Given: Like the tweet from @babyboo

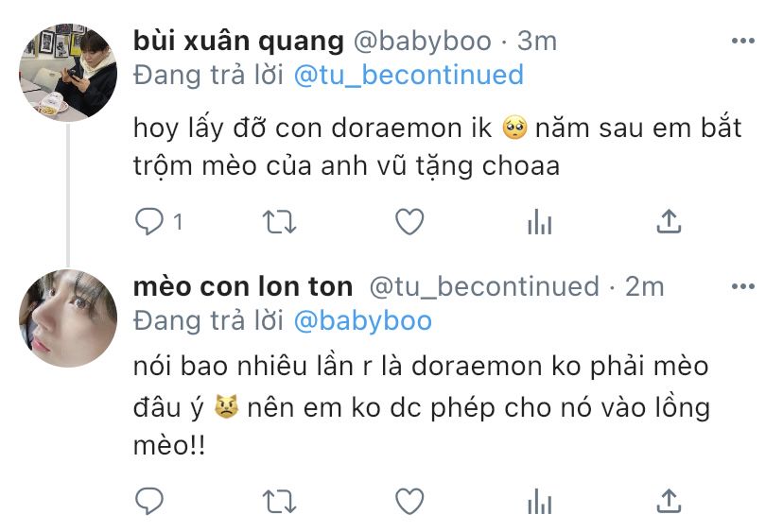Looking at the screenshot, I should click(x=409, y=221).
